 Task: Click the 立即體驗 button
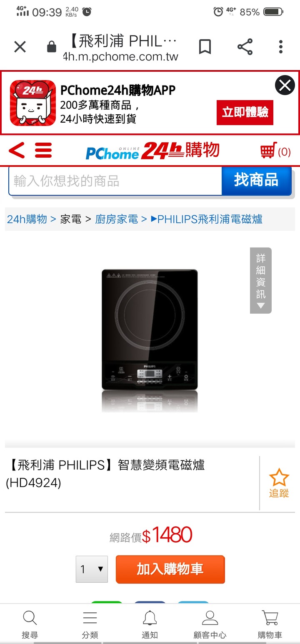[x=245, y=112]
